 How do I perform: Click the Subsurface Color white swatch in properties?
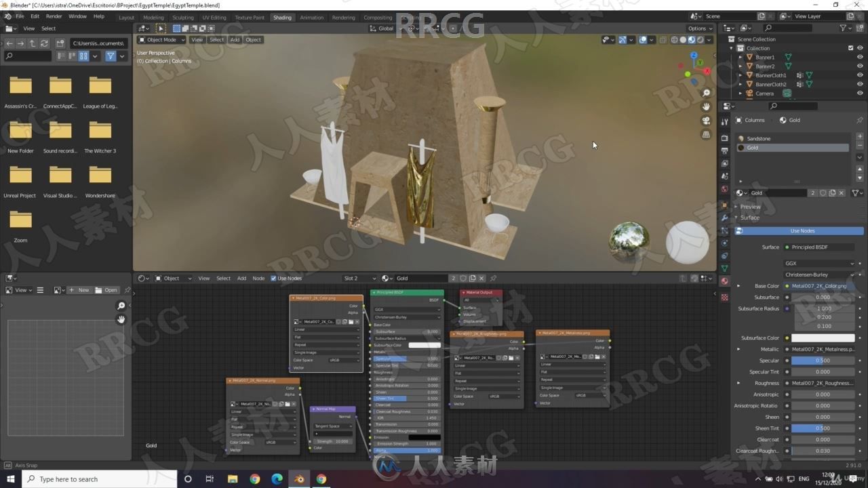click(x=823, y=338)
